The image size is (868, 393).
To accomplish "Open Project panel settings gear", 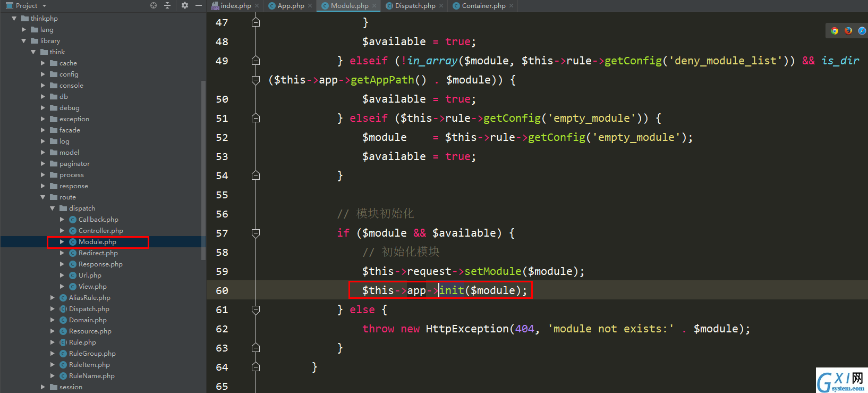I will pyautogui.click(x=184, y=5).
